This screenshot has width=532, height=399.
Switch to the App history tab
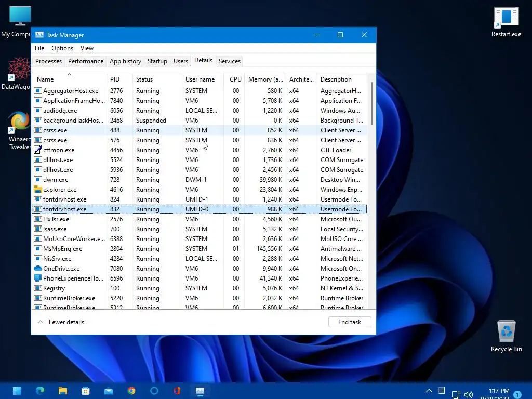point(125,61)
